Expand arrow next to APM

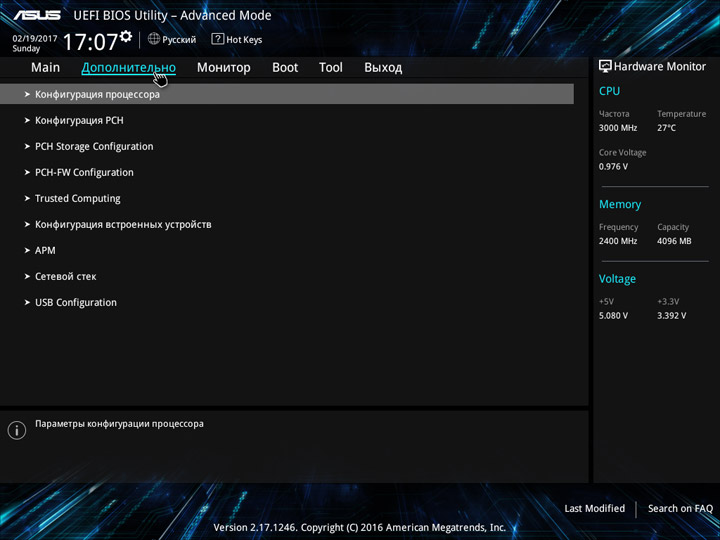coord(27,251)
